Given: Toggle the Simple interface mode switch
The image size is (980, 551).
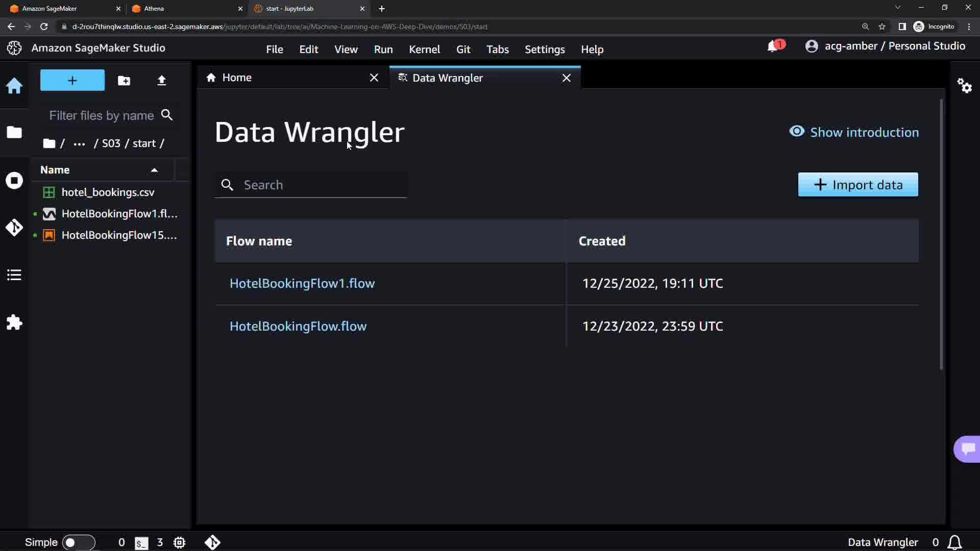Looking at the screenshot, I should tap(78, 542).
